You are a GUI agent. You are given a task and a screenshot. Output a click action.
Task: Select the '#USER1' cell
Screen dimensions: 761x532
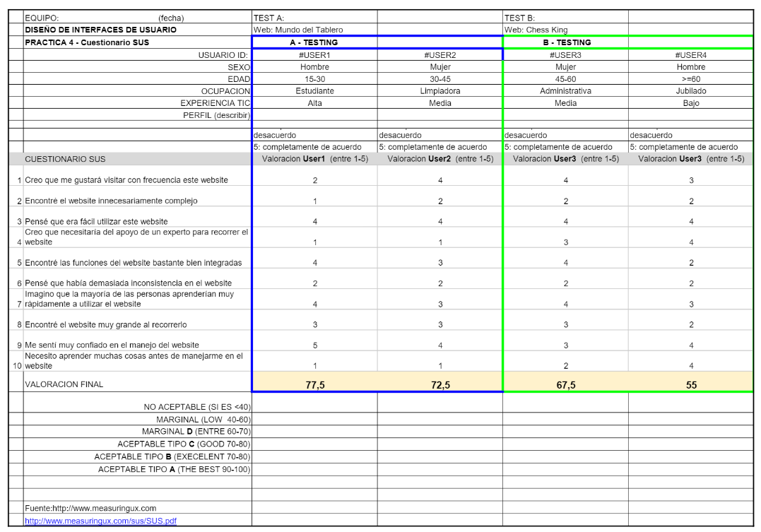pos(314,55)
